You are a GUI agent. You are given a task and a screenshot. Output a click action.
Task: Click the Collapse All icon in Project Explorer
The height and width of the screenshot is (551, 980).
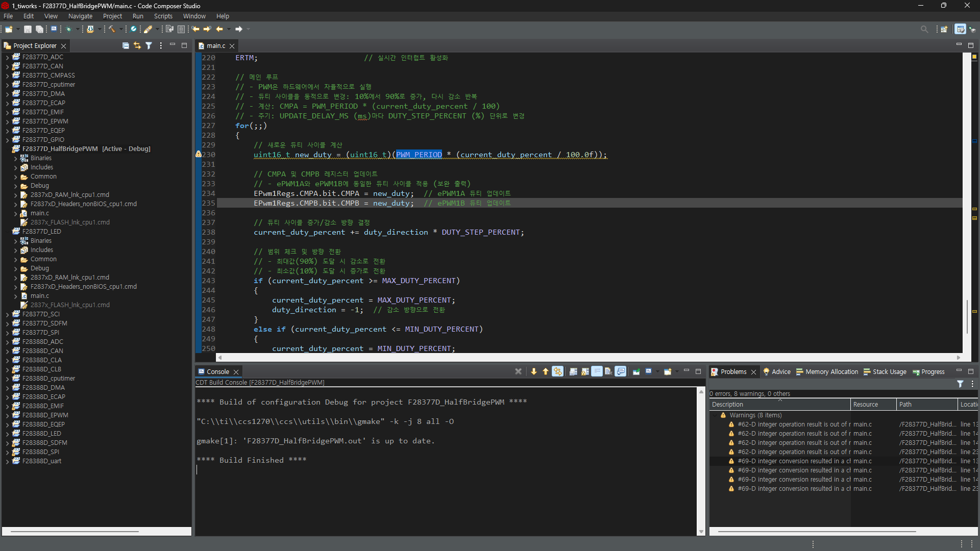pos(126,45)
